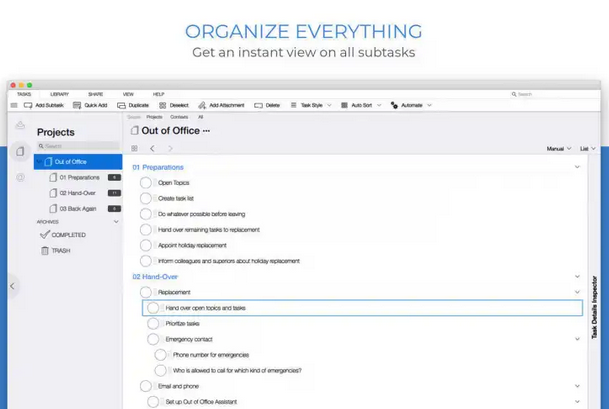609x409 pixels.
Task: Mark Phone number for emergencies complete
Action: pos(160,355)
